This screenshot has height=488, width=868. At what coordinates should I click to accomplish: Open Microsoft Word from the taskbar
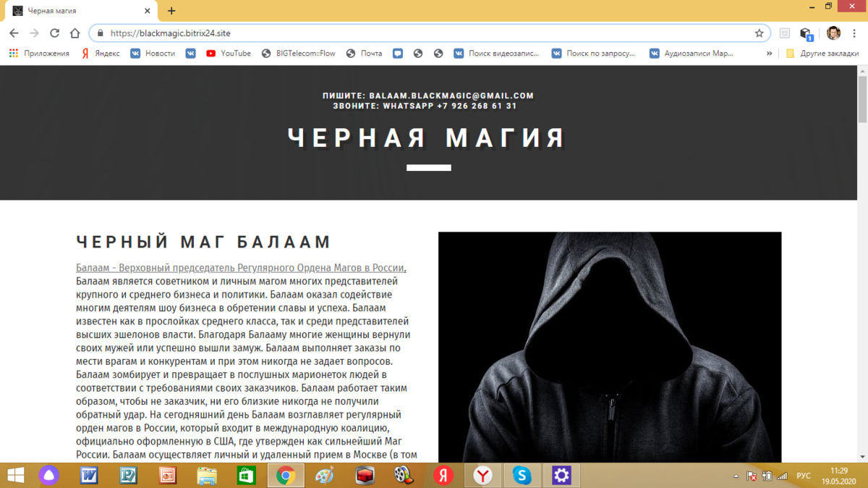point(89,476)
